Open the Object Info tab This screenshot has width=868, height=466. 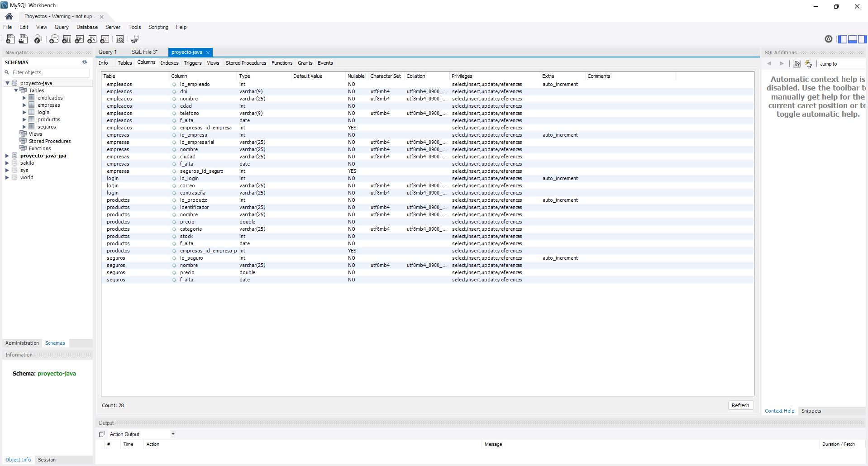(x=18, y=460)
